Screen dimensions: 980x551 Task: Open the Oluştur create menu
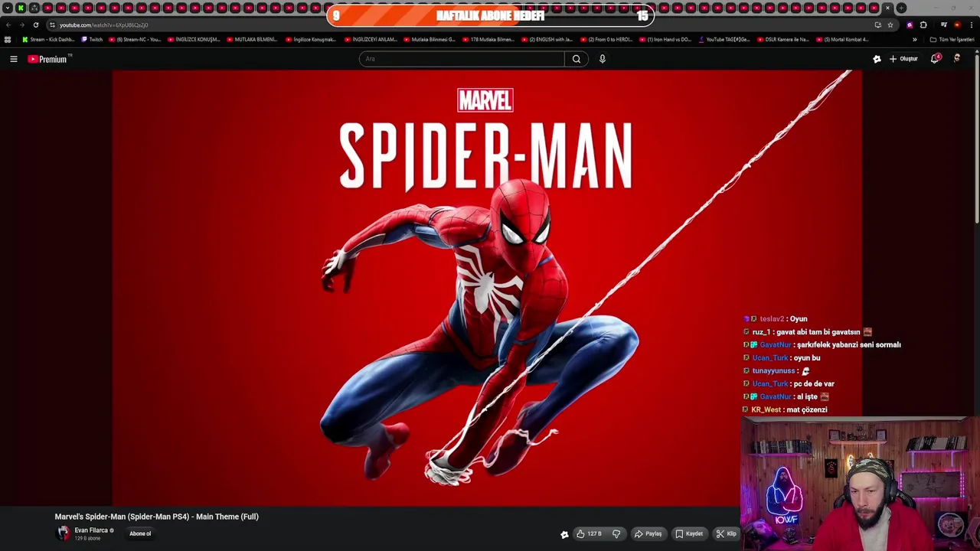coord(903,59)
